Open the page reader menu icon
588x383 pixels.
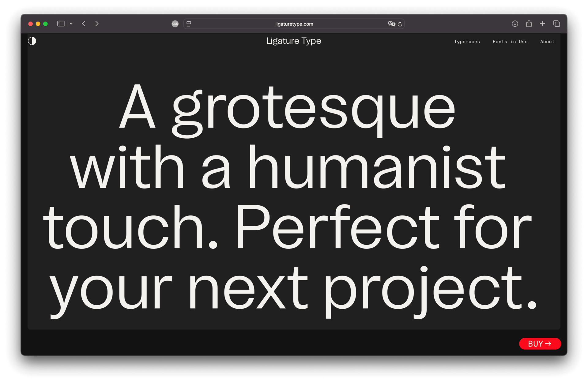pos(189,24)
